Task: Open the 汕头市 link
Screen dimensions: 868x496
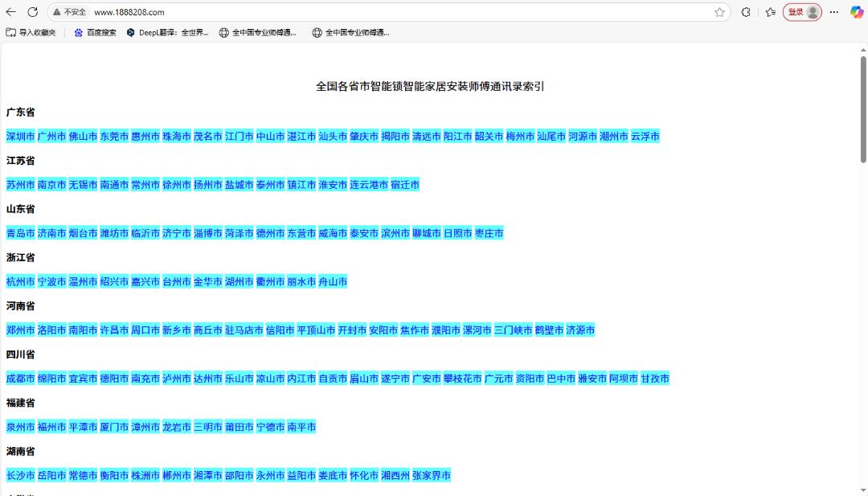Action: [333, 136]
